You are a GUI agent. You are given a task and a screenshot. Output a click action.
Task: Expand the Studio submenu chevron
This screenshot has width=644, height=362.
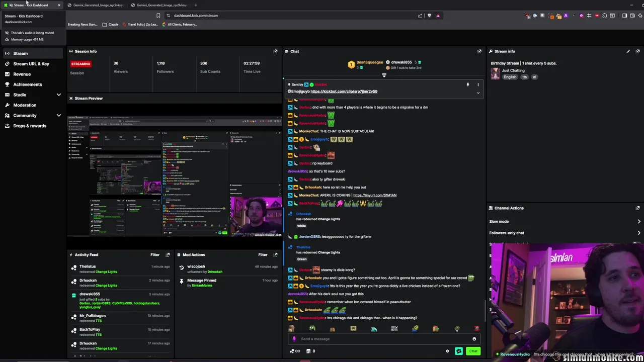click(59, 95)
